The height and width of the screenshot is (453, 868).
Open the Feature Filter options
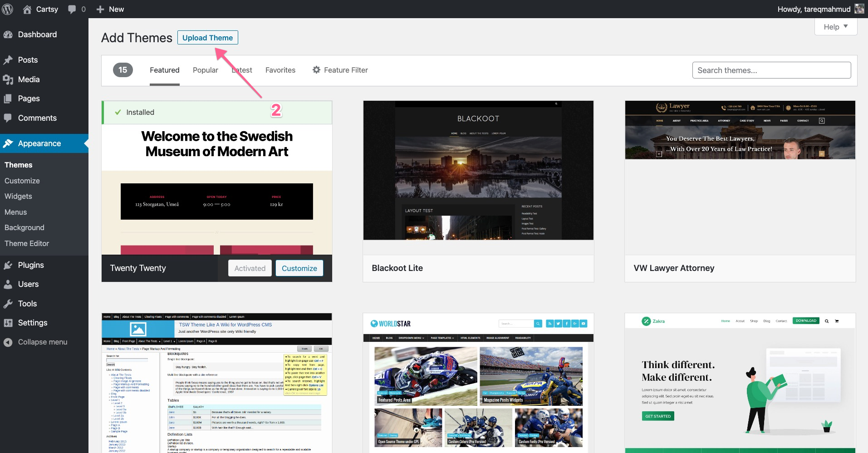point(340,70)
